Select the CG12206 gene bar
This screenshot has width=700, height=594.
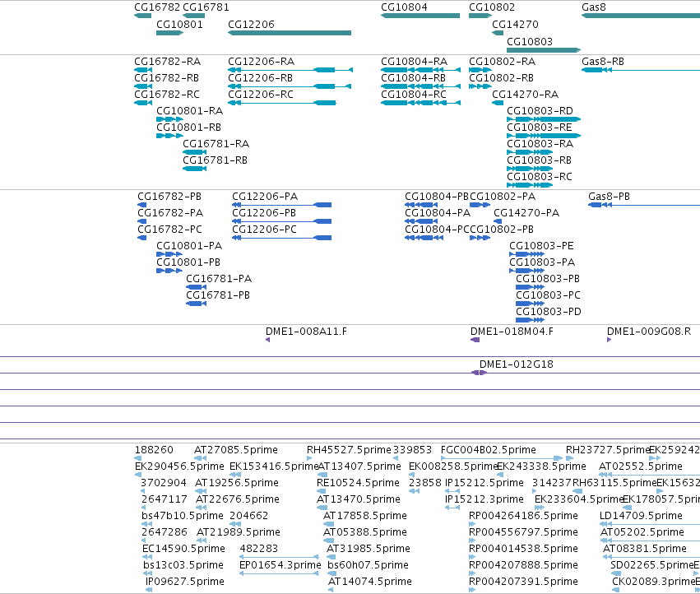[290, 33]
